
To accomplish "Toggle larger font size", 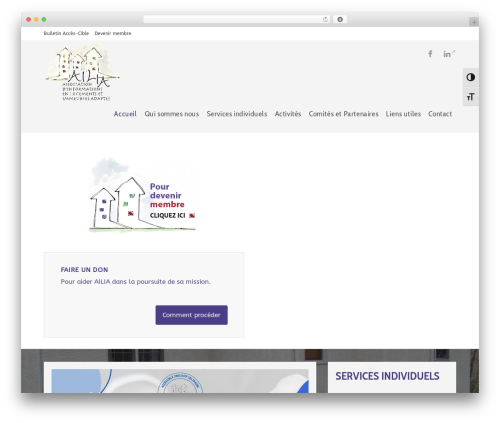I will (x=471, y=97).
